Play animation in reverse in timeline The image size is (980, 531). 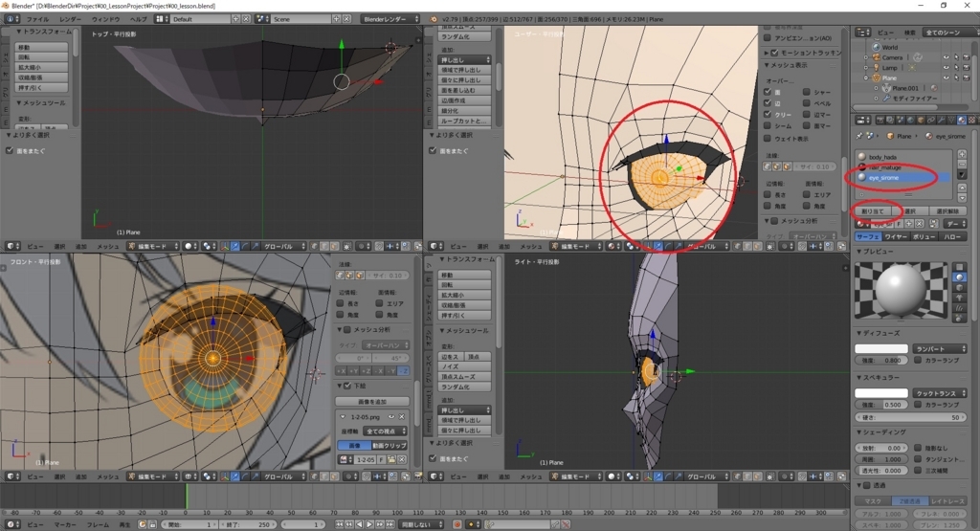(360, 524)
